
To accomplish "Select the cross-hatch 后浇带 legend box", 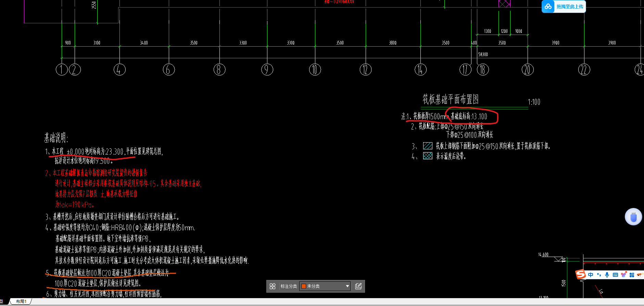I will (428, 156).
